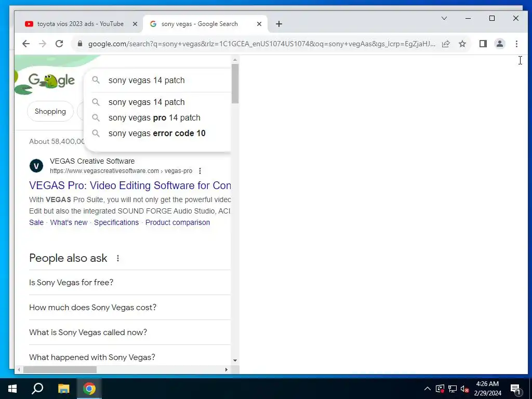Screen dimensions: 532x399
Task: Close the YouTube toyota vios tab
Action: point(135,24)
